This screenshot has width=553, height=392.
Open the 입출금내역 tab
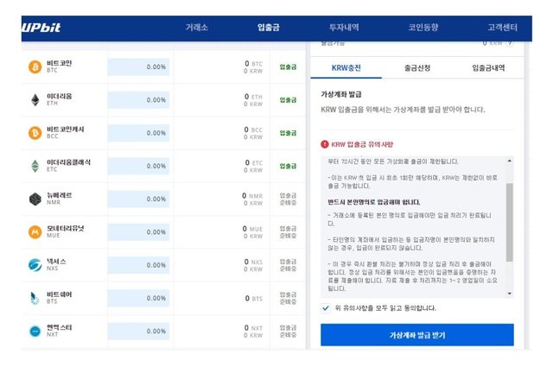tap(488, 67)
